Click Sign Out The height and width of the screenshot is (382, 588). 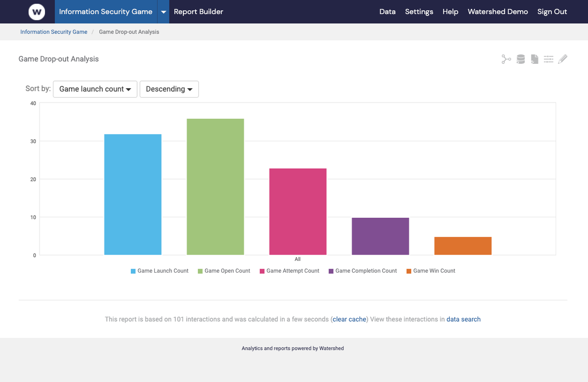(552, 12)
